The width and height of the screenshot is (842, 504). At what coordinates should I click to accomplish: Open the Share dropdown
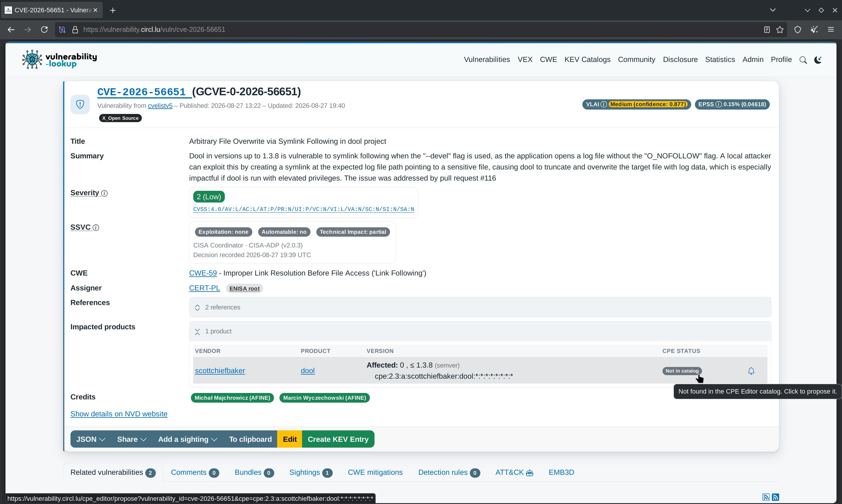[132, 439]
